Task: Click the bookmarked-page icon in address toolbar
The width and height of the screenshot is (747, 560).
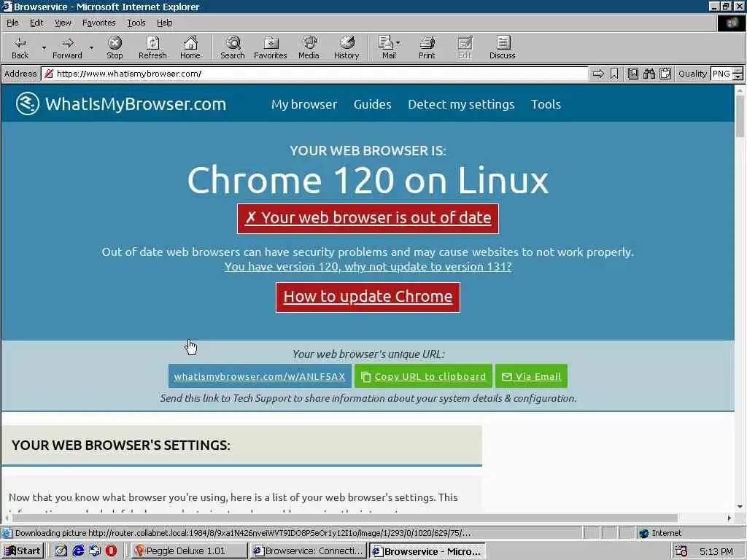Action: coord(632,74)
